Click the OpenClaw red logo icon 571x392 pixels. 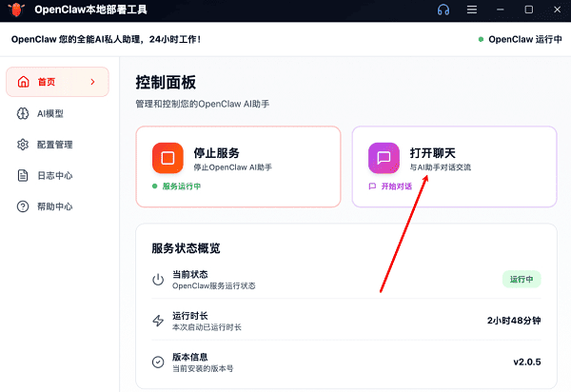(14, 10)
